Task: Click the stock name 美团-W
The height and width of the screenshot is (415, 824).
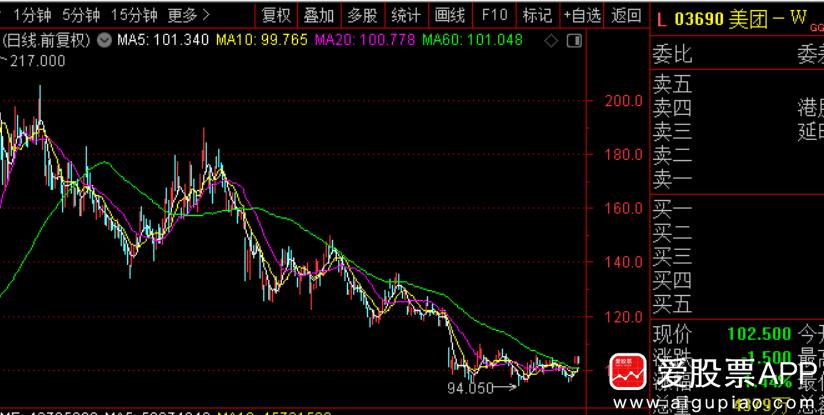Action: coord(768,19)
